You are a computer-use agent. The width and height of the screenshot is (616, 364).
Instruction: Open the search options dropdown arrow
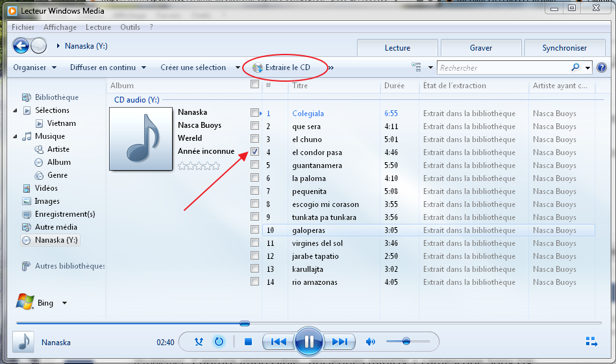(587, 67)
